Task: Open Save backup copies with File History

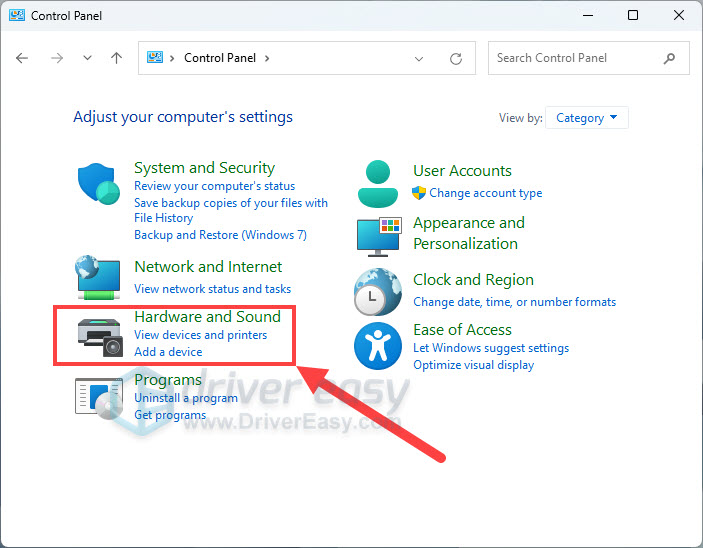Action: pos(231,210)
